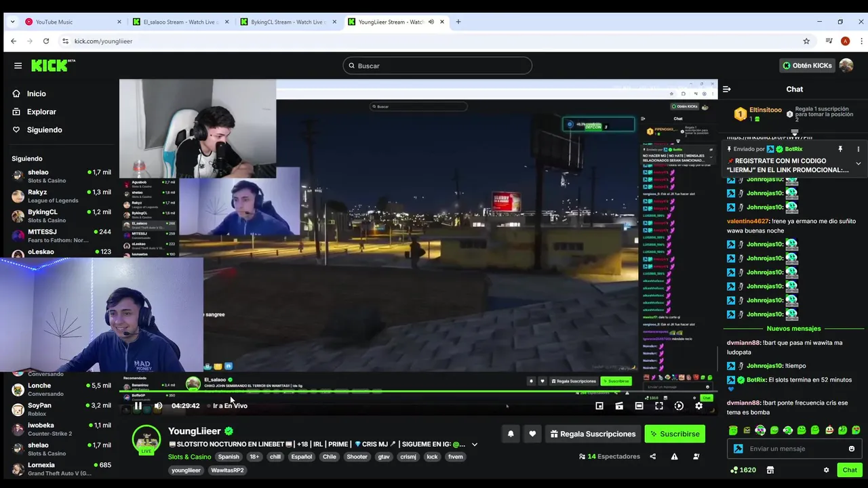Screen dimensions: 868x488
Task: Open the browser tab search dropdown
Action: pos(12,22)
